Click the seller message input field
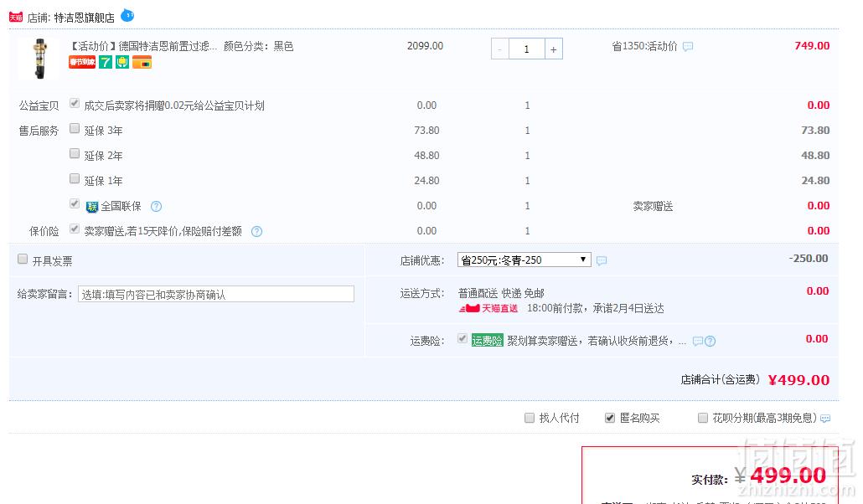Screen dimensions: 863x504 (216, 294)
